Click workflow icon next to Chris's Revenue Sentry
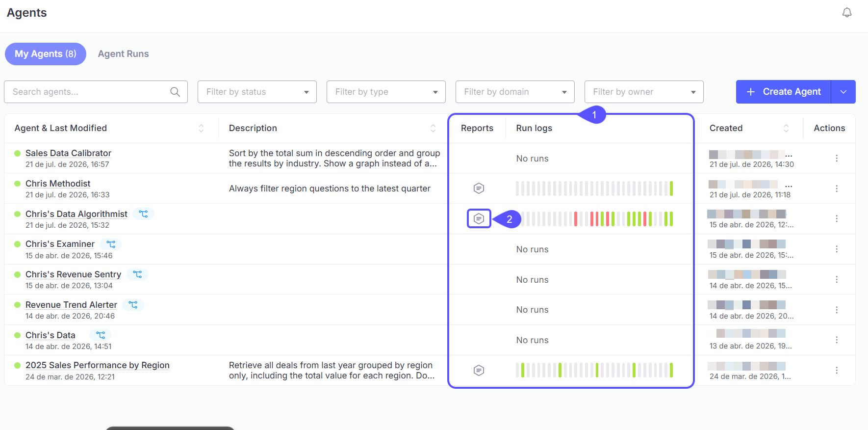The image size is (868, 430). pos(137,274)
